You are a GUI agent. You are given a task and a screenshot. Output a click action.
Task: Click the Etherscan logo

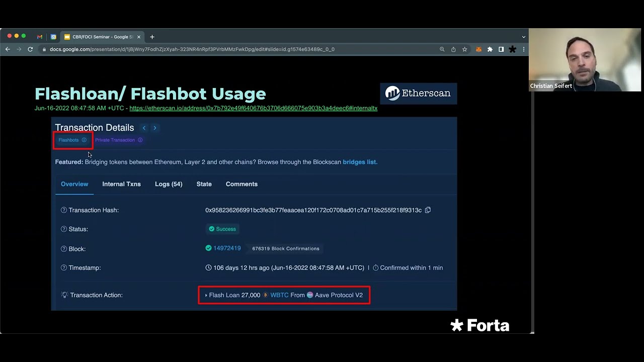click(418, 94)
